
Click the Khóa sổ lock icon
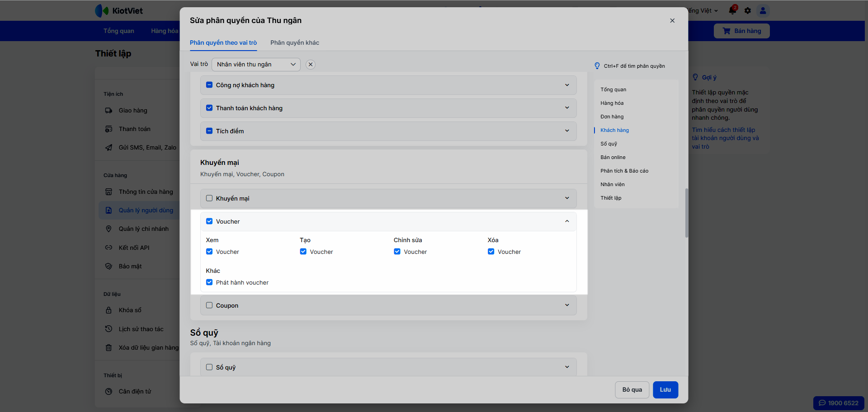108,310
